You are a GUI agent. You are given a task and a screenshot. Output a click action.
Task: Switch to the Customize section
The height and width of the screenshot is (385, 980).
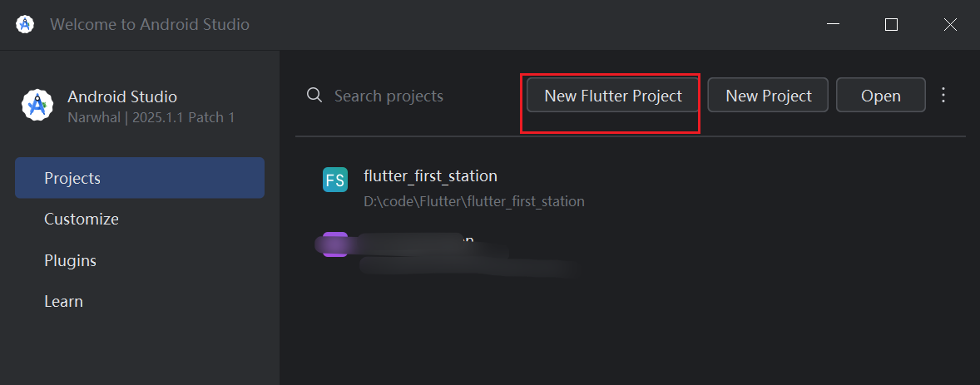point(82,220)
